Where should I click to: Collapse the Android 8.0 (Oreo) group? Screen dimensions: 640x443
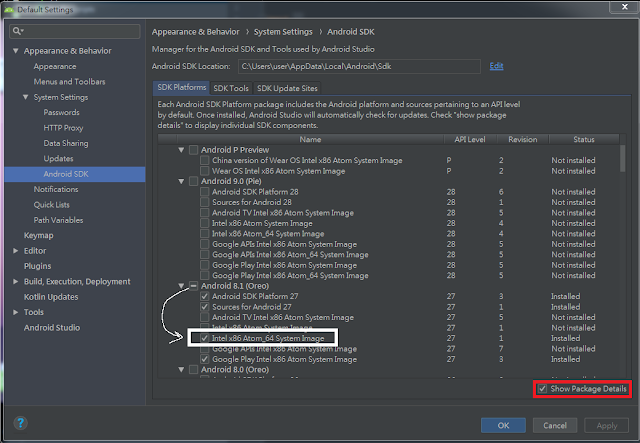coord(181,370)
